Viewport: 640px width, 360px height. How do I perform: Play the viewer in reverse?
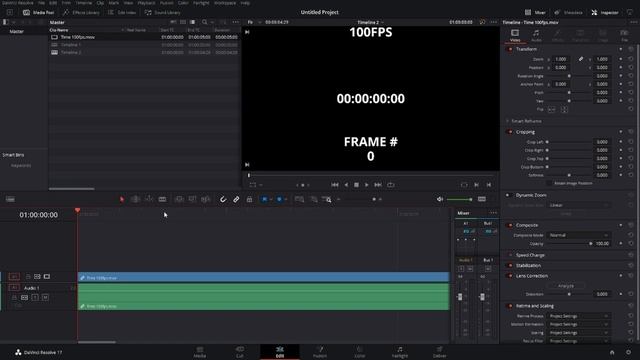(x=346, y=185)
